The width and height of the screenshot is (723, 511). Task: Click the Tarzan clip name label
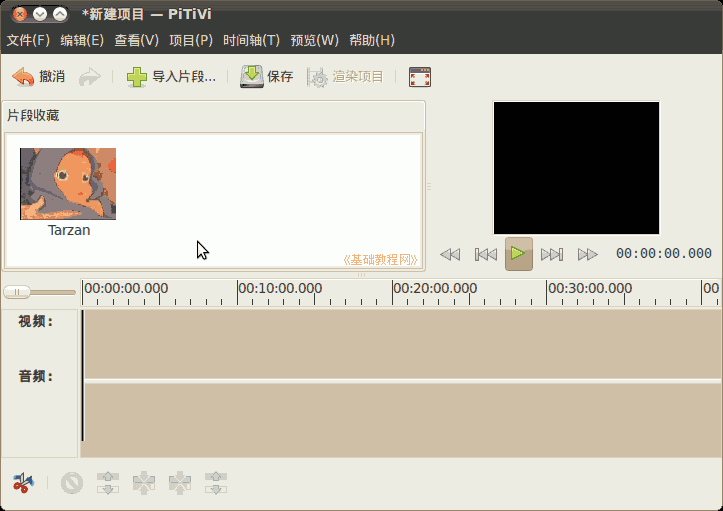coord(69,230)
